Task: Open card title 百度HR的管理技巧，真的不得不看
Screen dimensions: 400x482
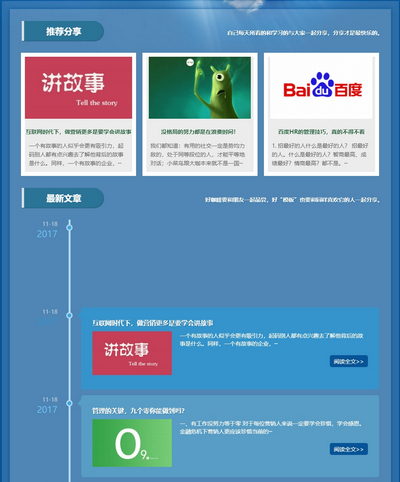Action: pyautogui.click(x=321, y=132)
